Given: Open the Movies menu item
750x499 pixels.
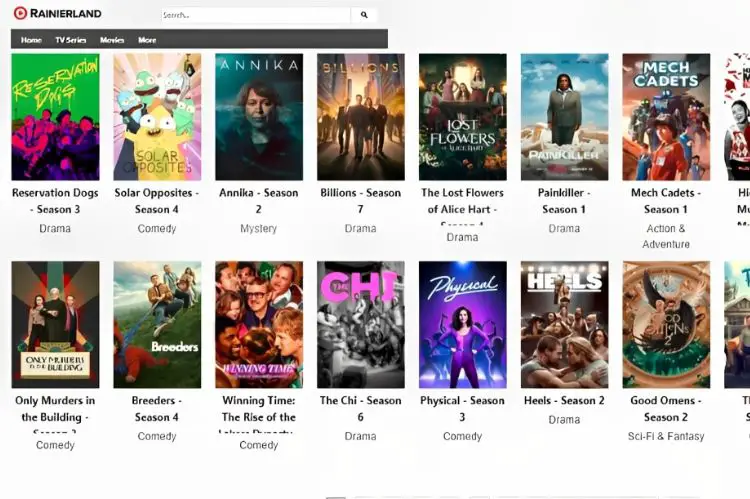Looking at the screenshot, I should 112,40.
